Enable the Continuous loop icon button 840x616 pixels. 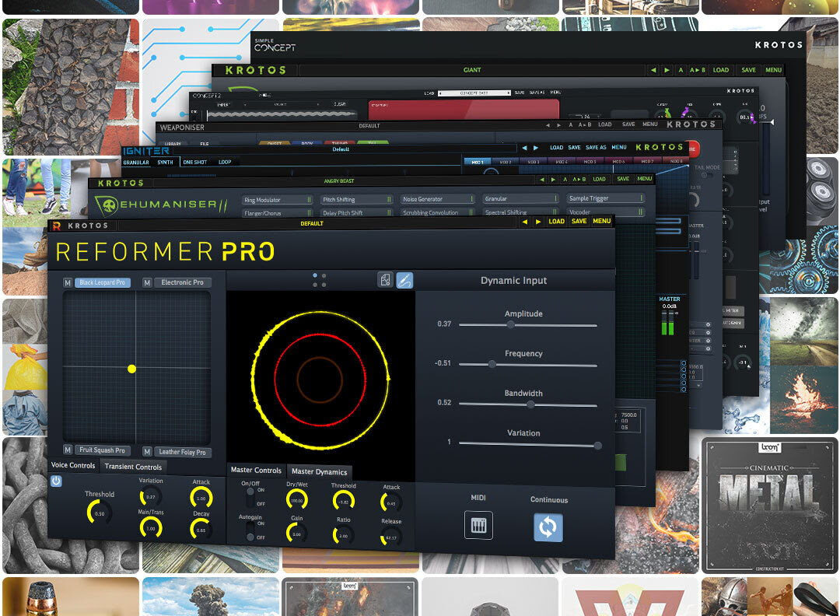(x=548, y=527)
